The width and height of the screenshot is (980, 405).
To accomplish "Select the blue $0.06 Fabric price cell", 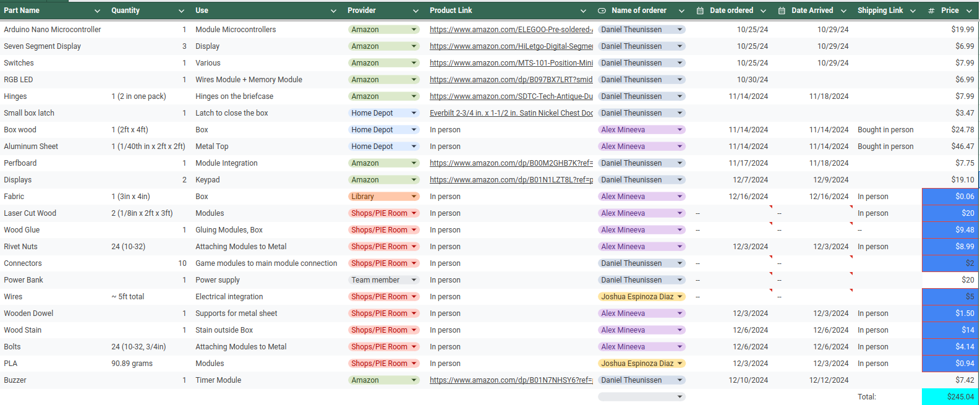I will [950, 197].
